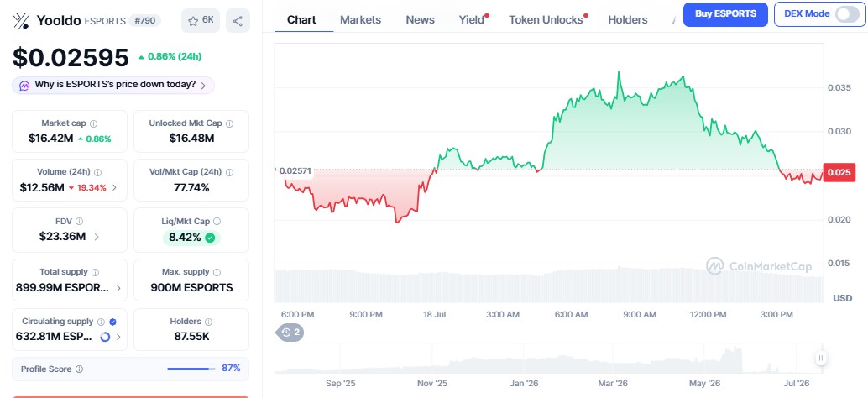868x398 pixels.
Task: Expand FDV details chevron
Action: [x=97, y=237]
